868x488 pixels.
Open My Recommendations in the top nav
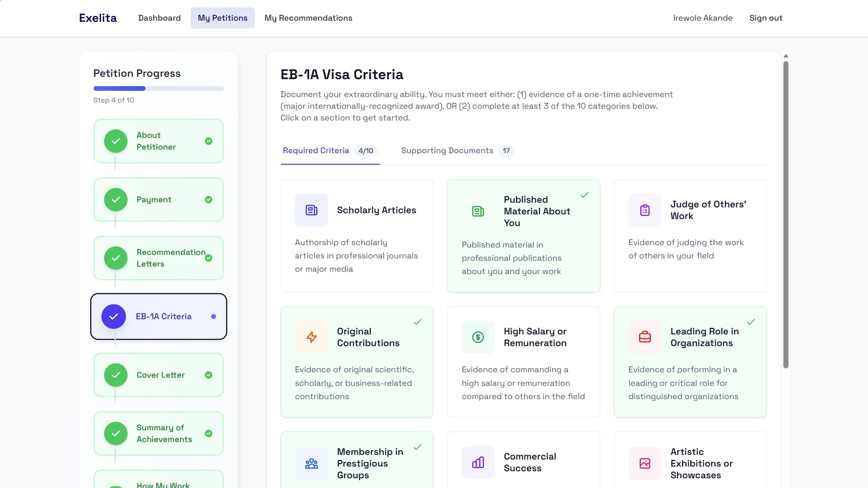click(308, 18)
